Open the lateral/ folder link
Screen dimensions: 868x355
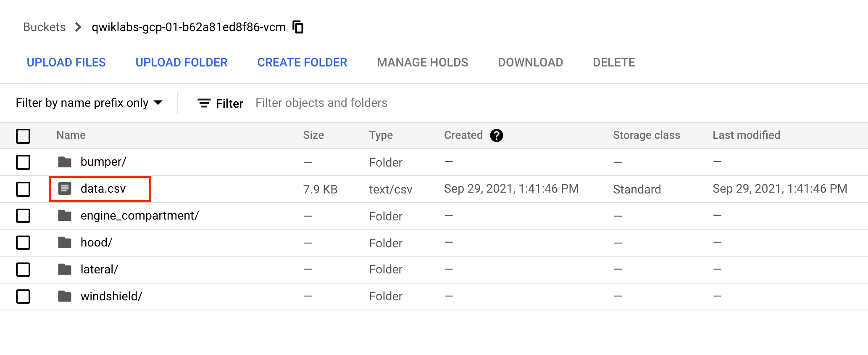(99, 270)
